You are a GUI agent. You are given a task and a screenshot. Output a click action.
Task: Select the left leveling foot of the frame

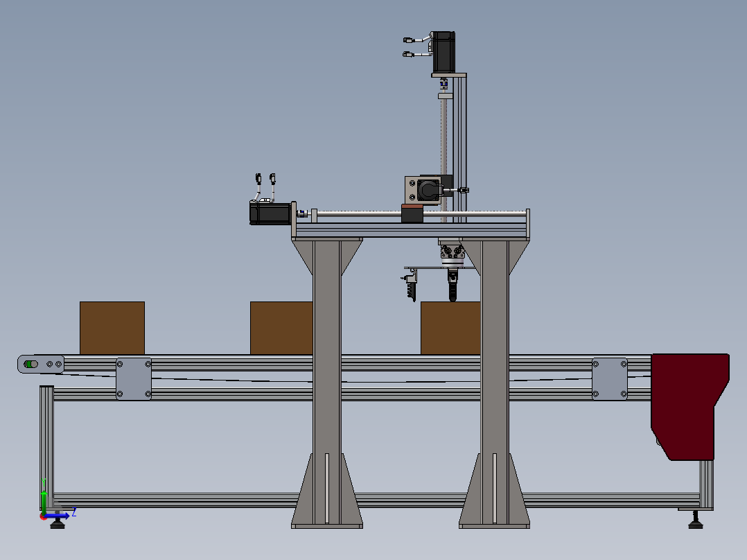tap(58, 524)
